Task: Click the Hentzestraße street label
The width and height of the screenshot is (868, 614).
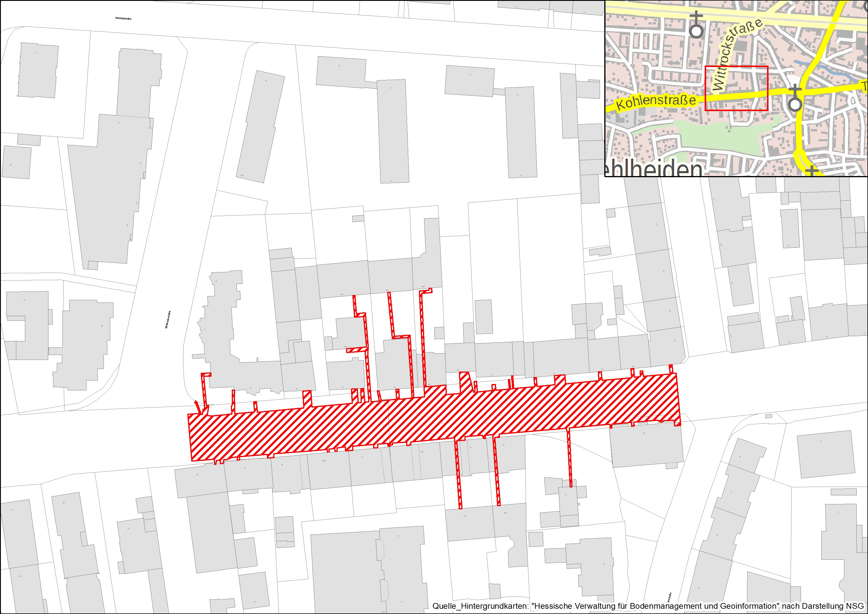Action: [x=123, y=18]
